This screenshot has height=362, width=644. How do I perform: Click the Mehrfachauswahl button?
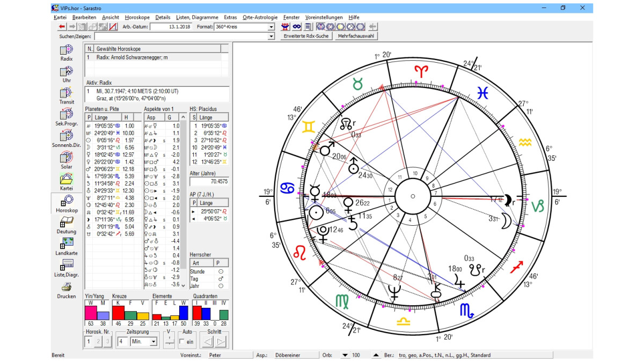coord(356,36)
